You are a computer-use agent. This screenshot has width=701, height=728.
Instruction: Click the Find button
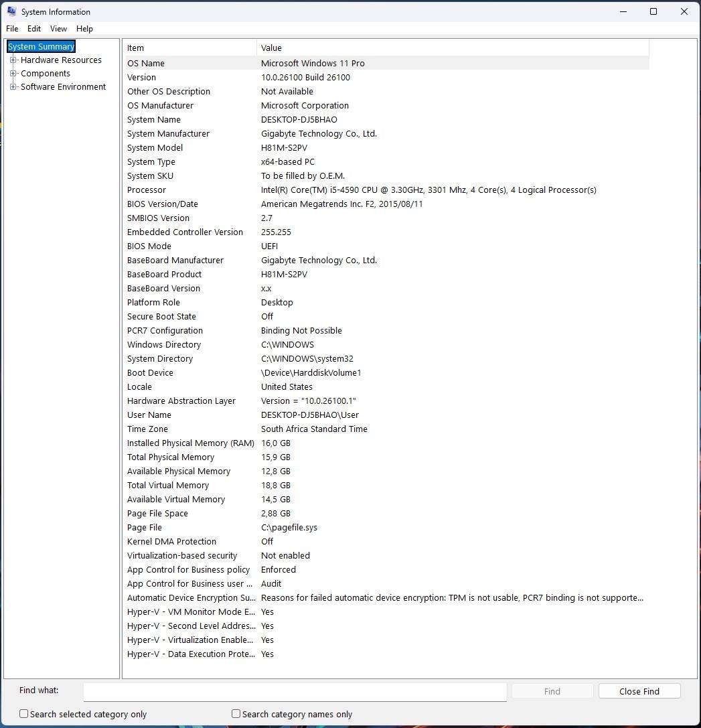552,690
